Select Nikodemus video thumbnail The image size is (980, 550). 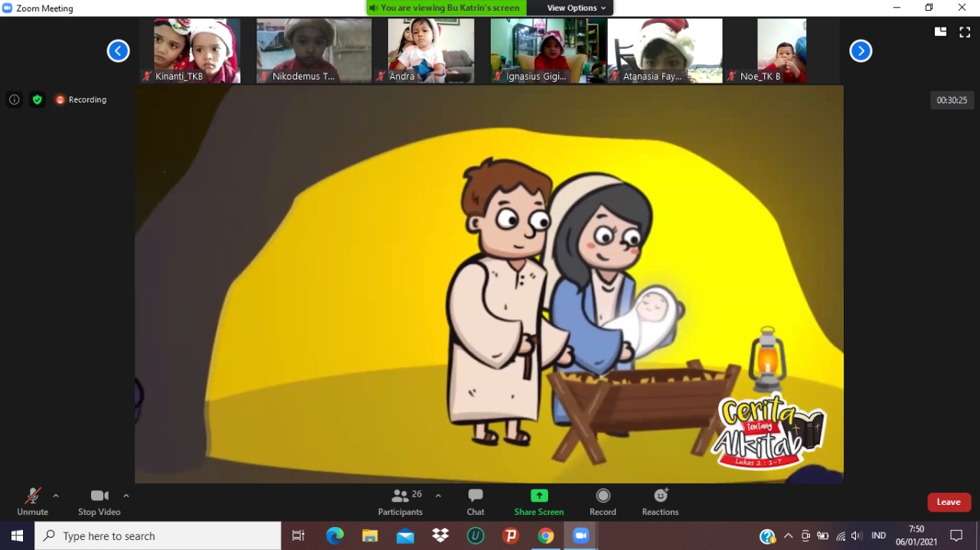click(314, 50)
